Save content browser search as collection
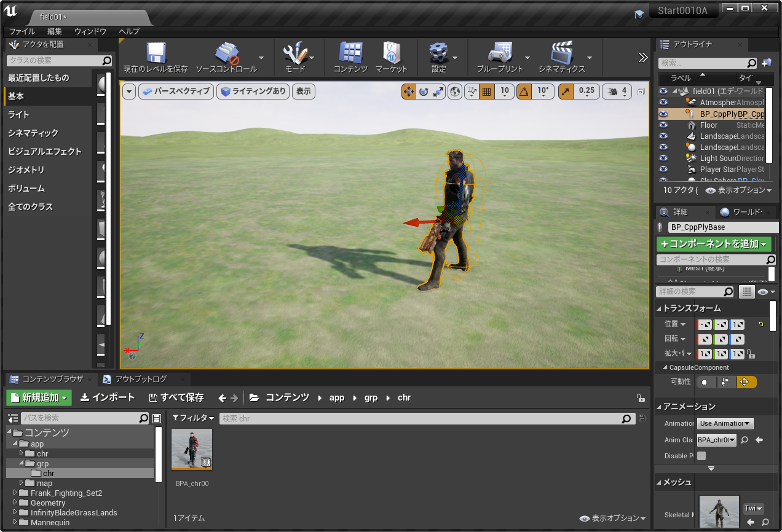782x532 pixels. 642,418
